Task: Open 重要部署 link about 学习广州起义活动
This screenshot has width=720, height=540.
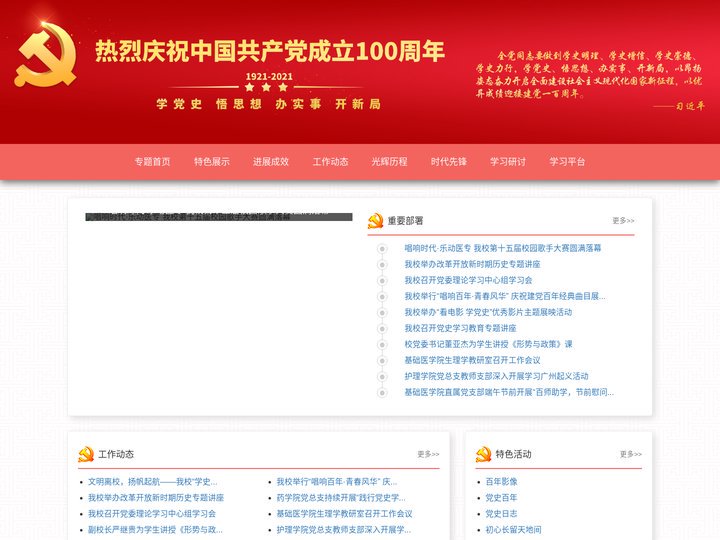Action: click(496, 376)
